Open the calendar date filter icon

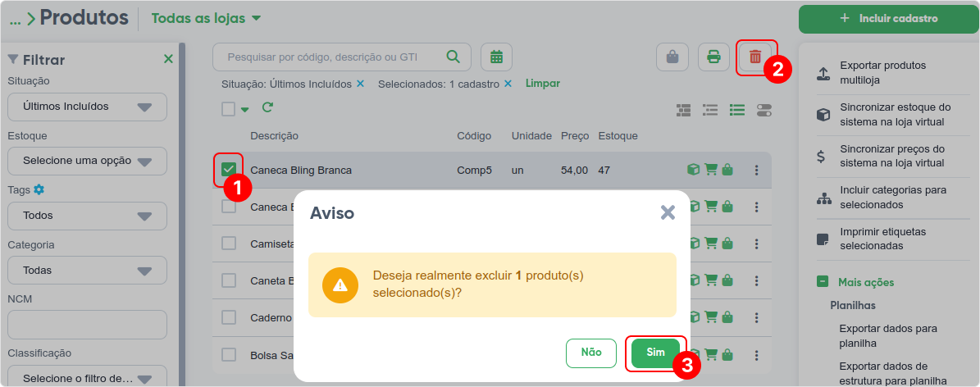pos(496,57)
